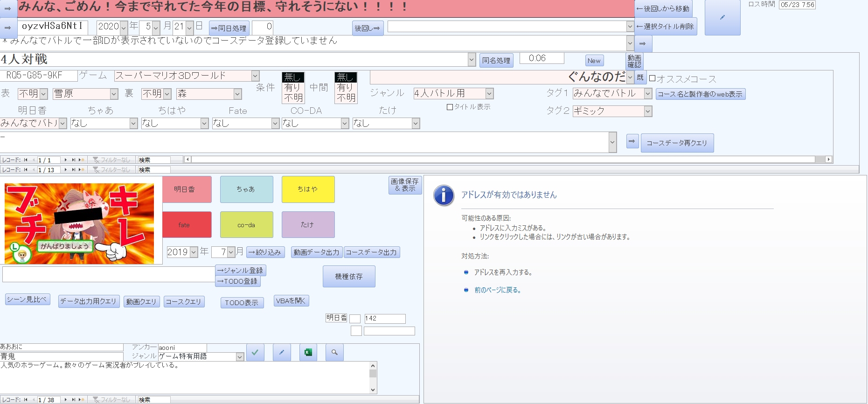The width and height of the screenshot is (868, 404).
Task: Click the arrow button left of コースデータ再クエリ
Action: coord(632,141)
